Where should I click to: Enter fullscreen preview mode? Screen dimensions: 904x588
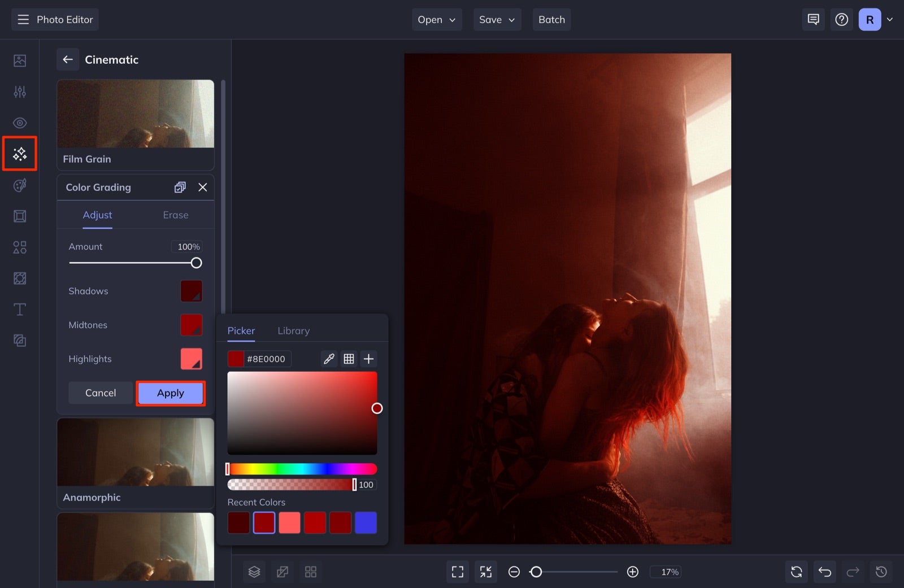coord(458,572)
